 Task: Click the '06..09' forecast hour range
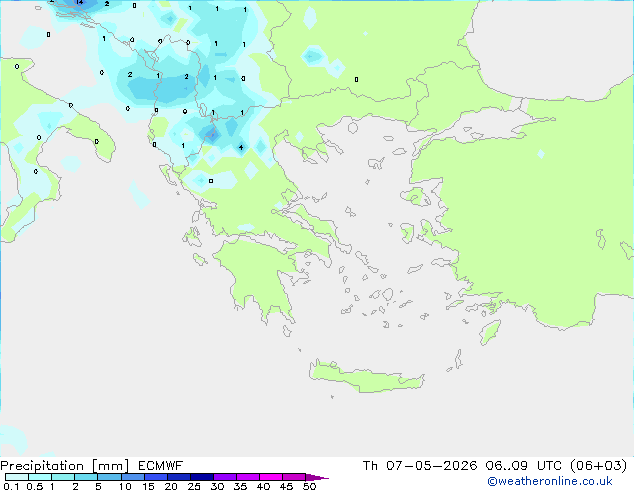point(507,466)
